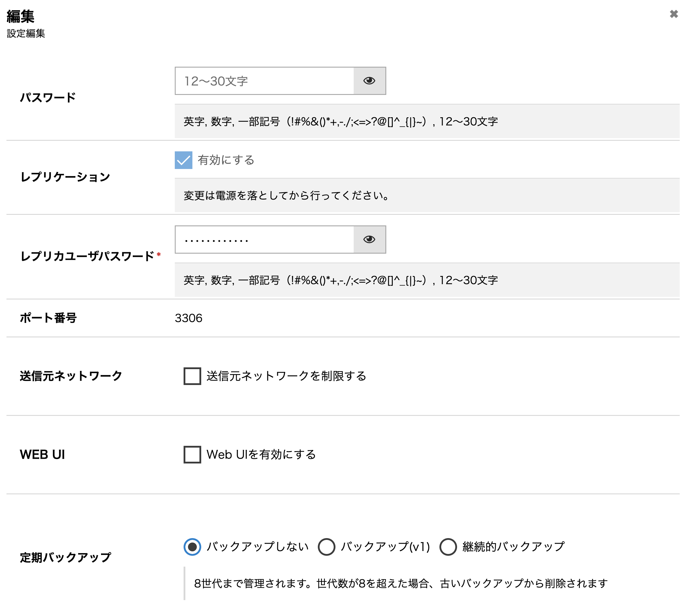Click the port number value 3306
The image size is (685, 616).
[188, 318]
